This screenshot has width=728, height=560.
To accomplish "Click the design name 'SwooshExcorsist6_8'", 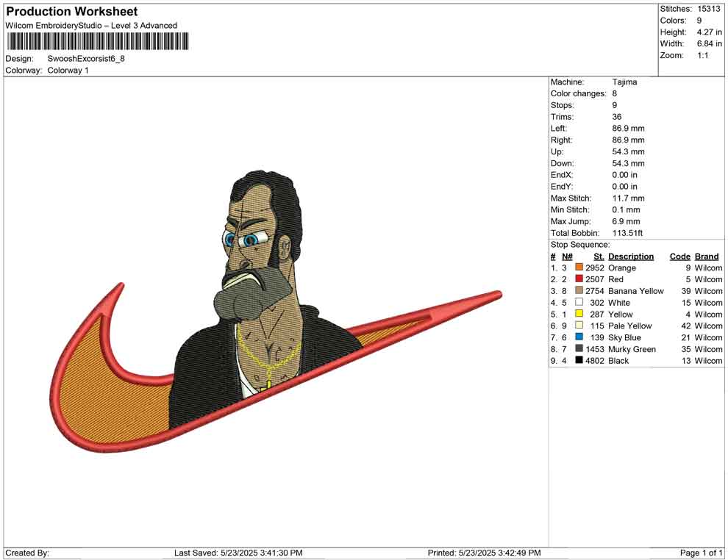I will pyautogui.click(x=86, y=59).
